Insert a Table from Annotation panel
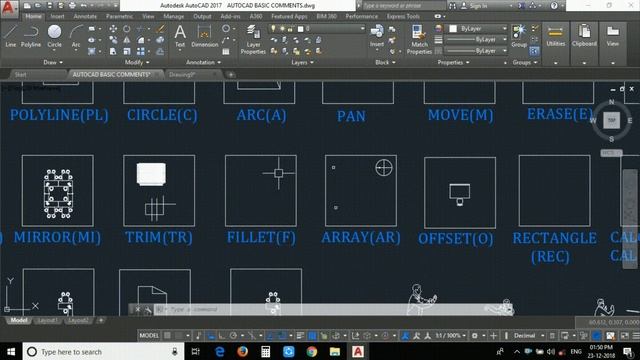 click(x=226, y=51)
